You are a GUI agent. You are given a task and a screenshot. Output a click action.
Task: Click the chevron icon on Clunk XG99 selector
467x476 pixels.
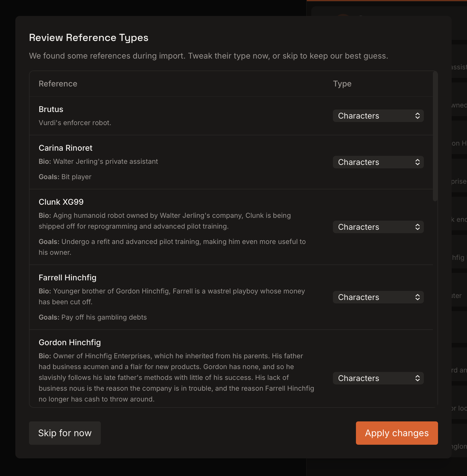pyautogui.click(x=417, y=227)
